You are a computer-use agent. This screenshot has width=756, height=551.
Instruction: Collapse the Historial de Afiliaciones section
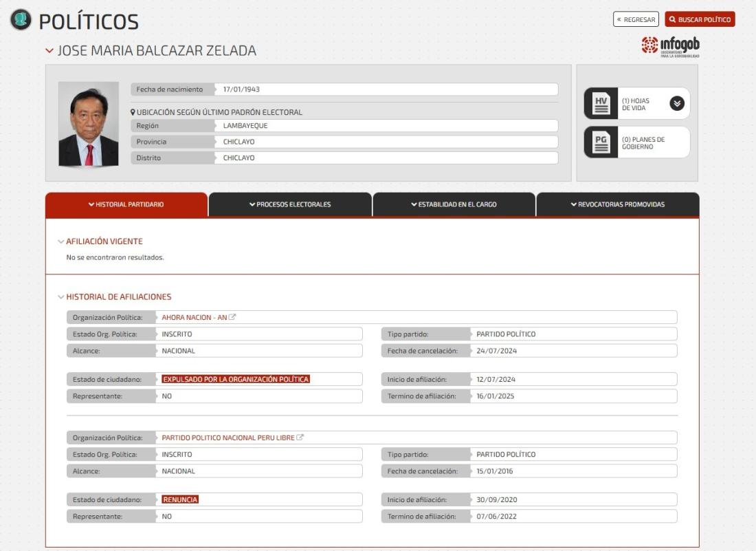[x=60, y=297]
